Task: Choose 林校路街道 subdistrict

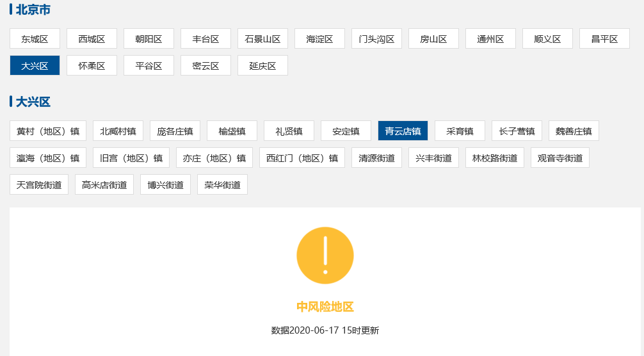Action: 495,158
